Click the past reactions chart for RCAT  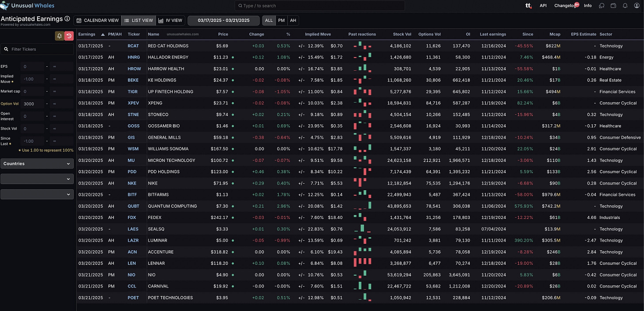(363, 46)
